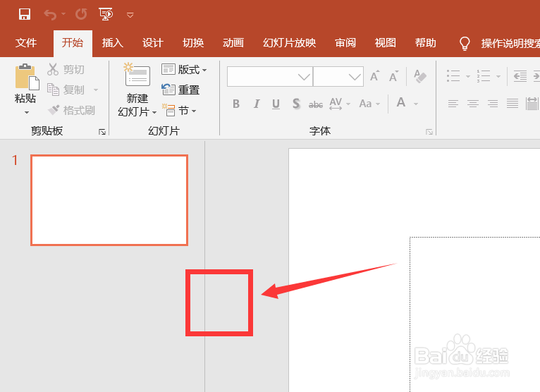The height and width of the screenshot is (392, 540).
Task: Decrease font size with the smaller A icon
Action: 394,76
